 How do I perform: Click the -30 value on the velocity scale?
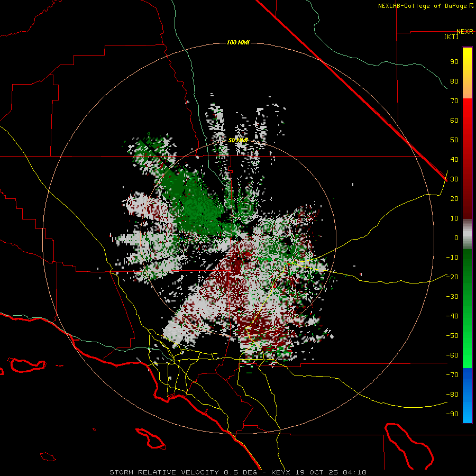[452, 297]
